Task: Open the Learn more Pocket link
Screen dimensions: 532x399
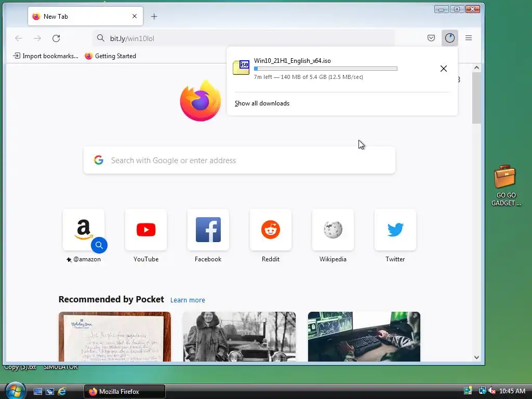Action: coord(188,300)
